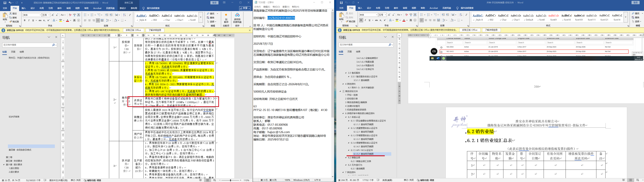Toggle Italic in left Word ribbon
Screen dimensions: 644x182
(29, 21)
